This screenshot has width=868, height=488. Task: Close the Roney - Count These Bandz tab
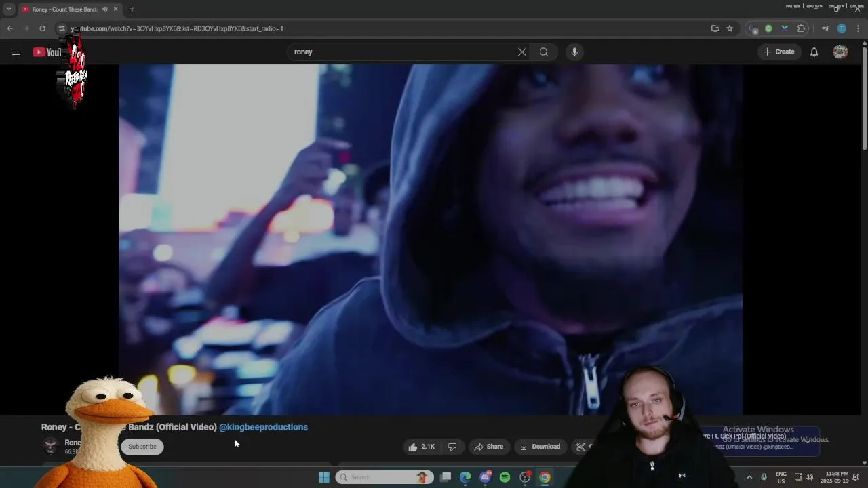point(116,9)
